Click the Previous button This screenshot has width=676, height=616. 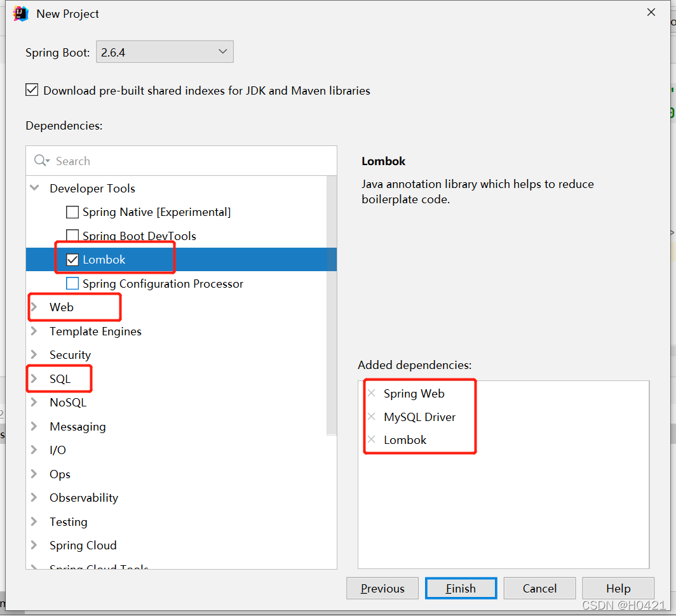[x=382, y=589]
